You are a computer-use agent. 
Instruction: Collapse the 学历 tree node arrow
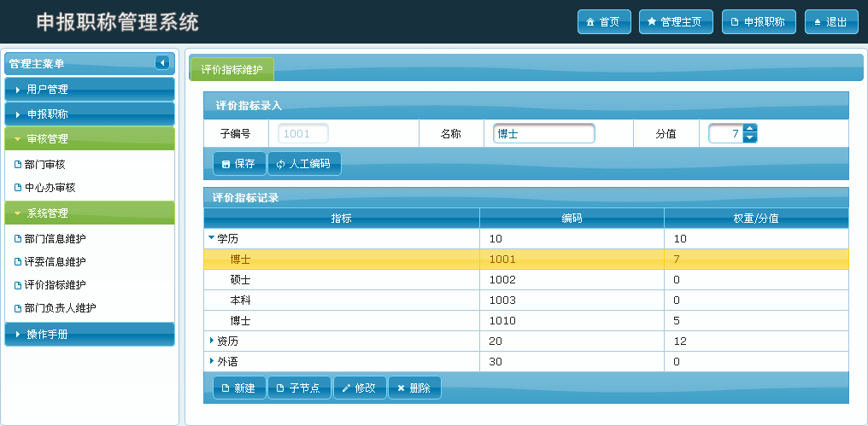[x=211, y=238]
